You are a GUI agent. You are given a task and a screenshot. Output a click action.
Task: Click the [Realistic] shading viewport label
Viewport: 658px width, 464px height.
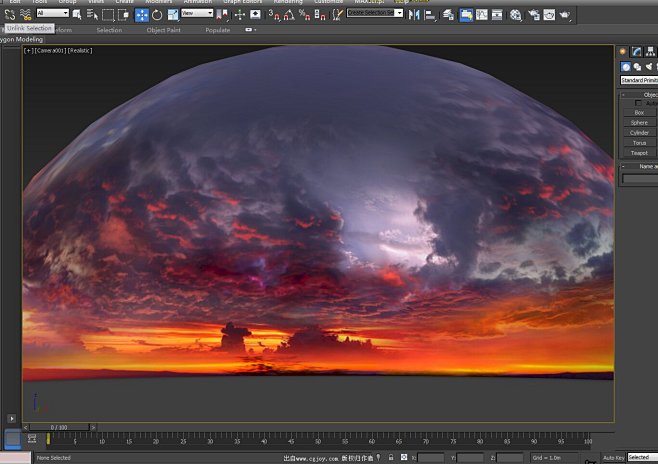[81, 50]
